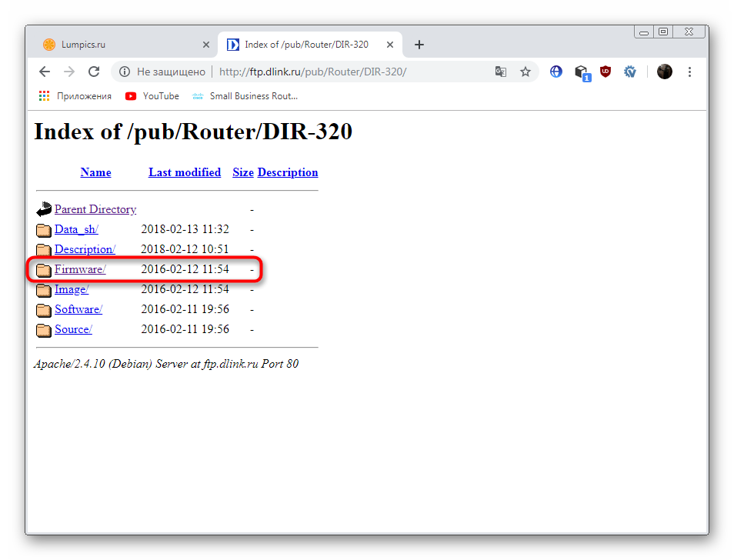Sort listing by Last modified column
The height and width of the screenshot is (560, 734).
[185, 172]
